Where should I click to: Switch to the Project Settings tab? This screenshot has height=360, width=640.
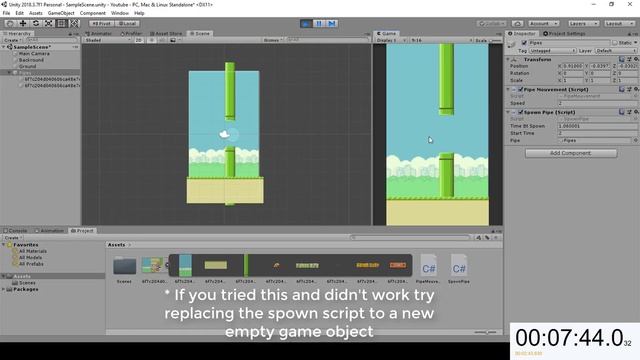click(x=564, y=33)
